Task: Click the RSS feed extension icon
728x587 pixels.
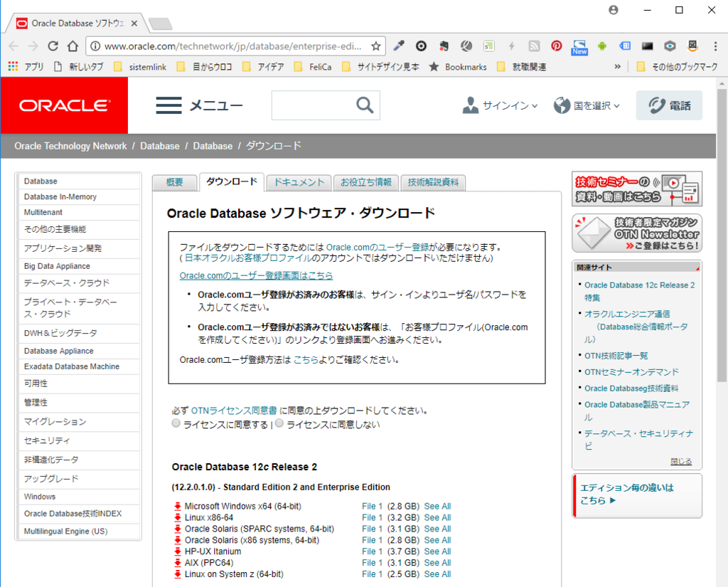Action: coord(535,46)
